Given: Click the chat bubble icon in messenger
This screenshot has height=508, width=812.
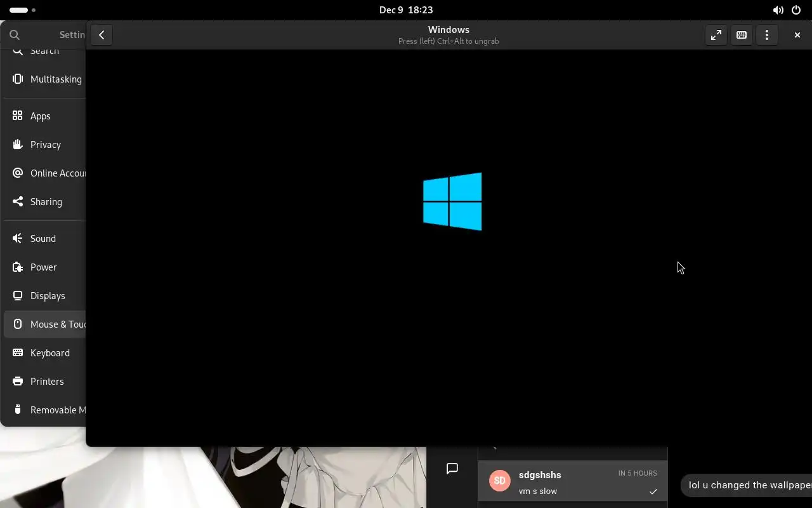Looking at the screenshot, I should [x=452, y=469].
